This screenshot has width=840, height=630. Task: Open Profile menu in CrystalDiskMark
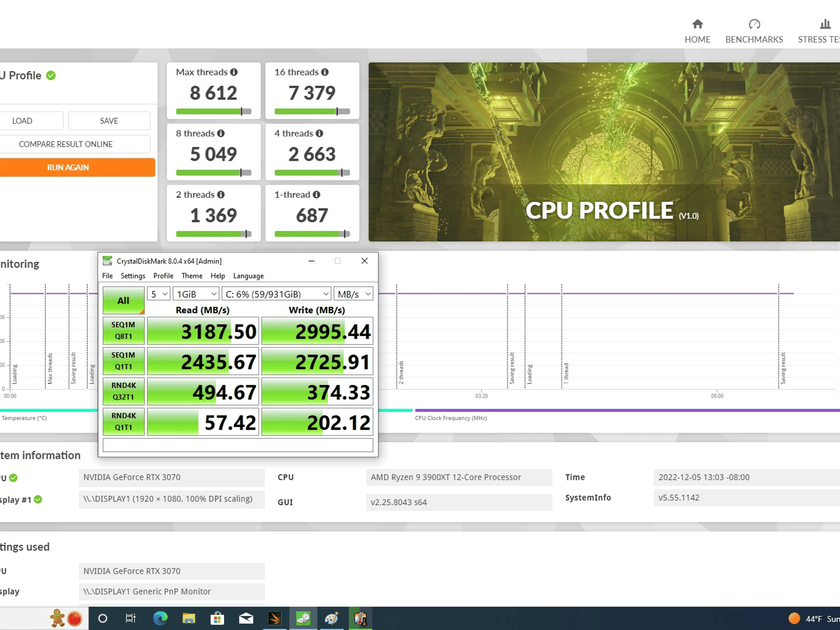(x=163, y=276)
